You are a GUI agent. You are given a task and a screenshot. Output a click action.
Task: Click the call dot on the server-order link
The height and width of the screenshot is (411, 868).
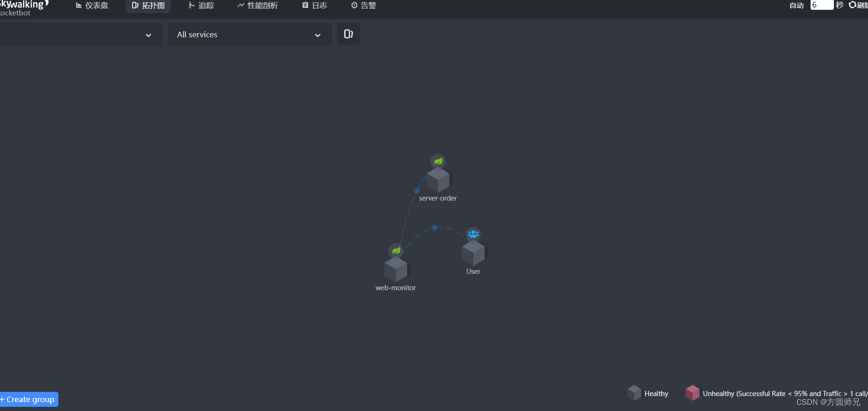pos(417,191)
